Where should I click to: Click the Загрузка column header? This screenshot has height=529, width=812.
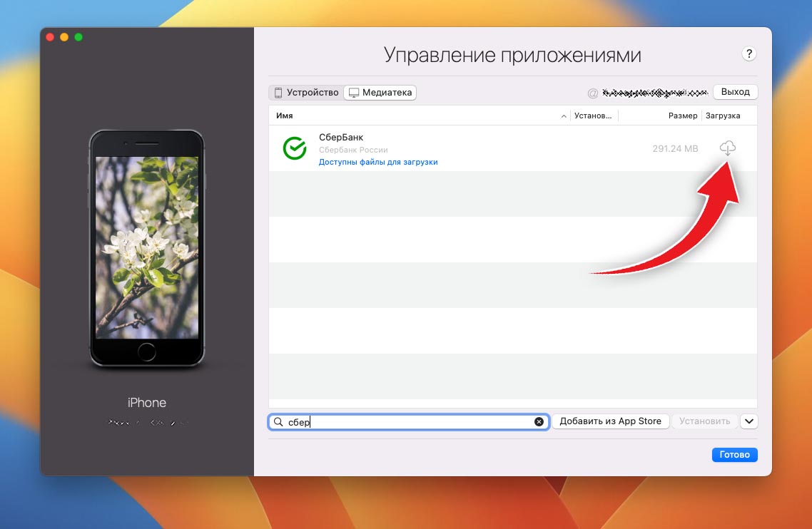[x=722, y=115]
